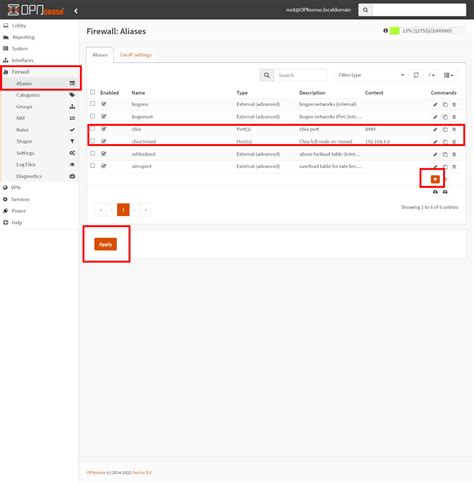Edit the chia port alias
Screen dimensions: 474x483
pyautogui.click(x=435, y=130)
